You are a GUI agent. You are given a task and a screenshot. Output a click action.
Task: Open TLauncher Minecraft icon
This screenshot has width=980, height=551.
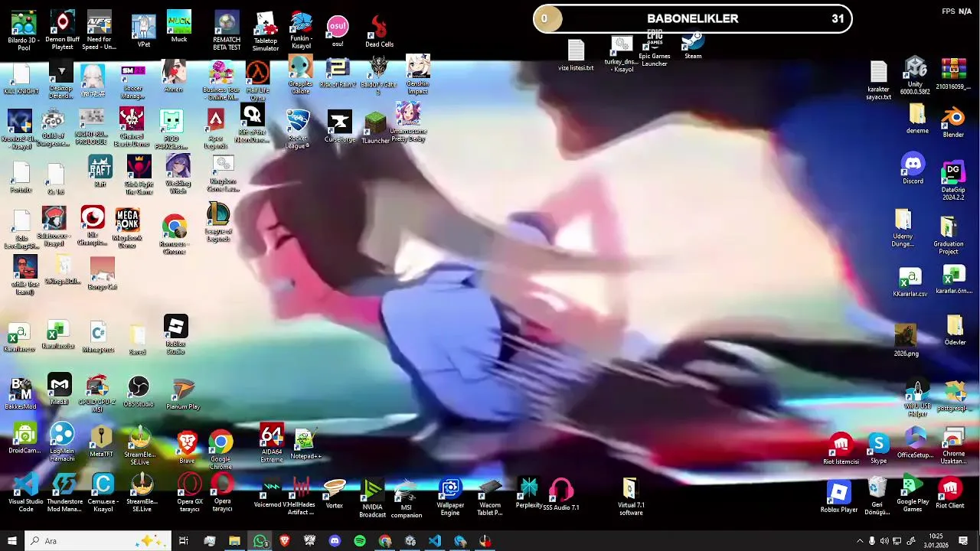click(375, 127)
